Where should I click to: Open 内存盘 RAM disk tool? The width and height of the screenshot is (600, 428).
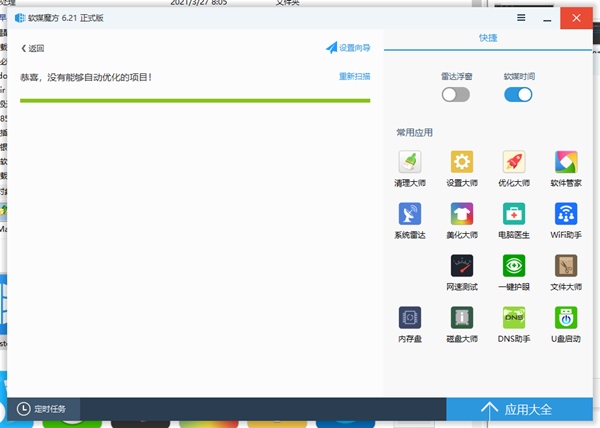[x=409, y=318]
